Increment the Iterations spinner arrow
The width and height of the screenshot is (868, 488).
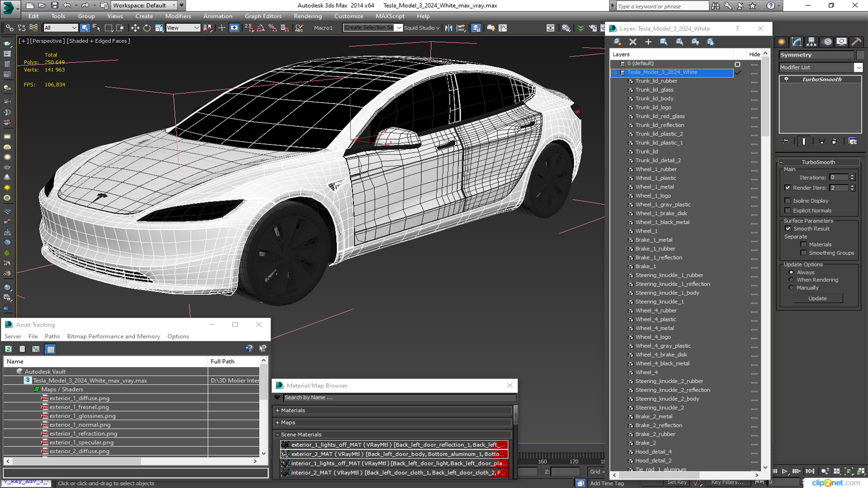tap(852, 176)
